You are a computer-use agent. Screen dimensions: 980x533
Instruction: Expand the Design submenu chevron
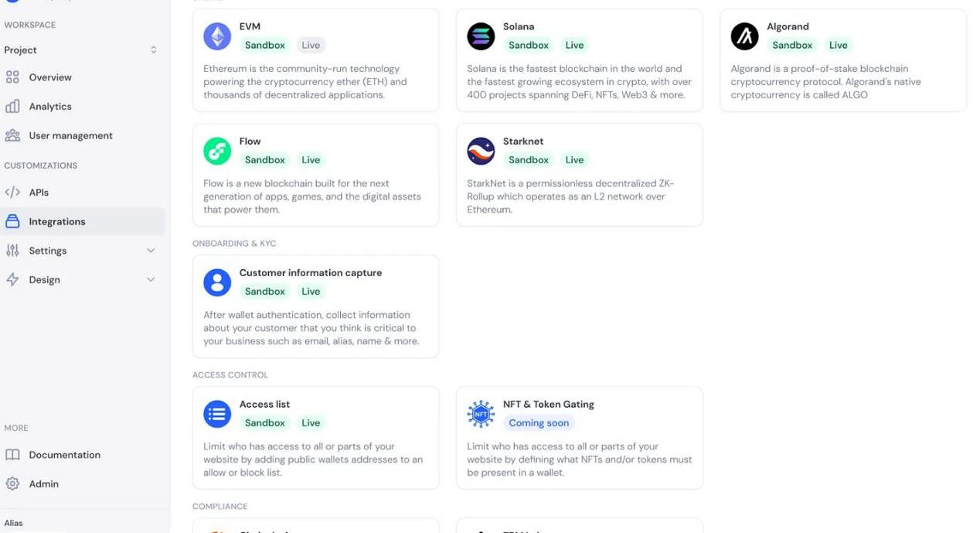pyautogui.click(x=151, y=280)
